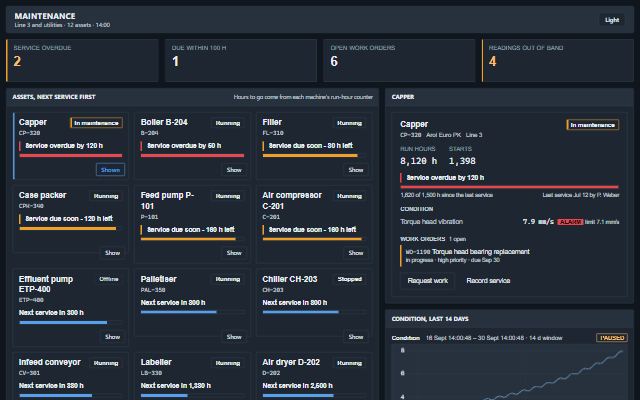Open the Due Within 100 H tile

coord(241,60)
